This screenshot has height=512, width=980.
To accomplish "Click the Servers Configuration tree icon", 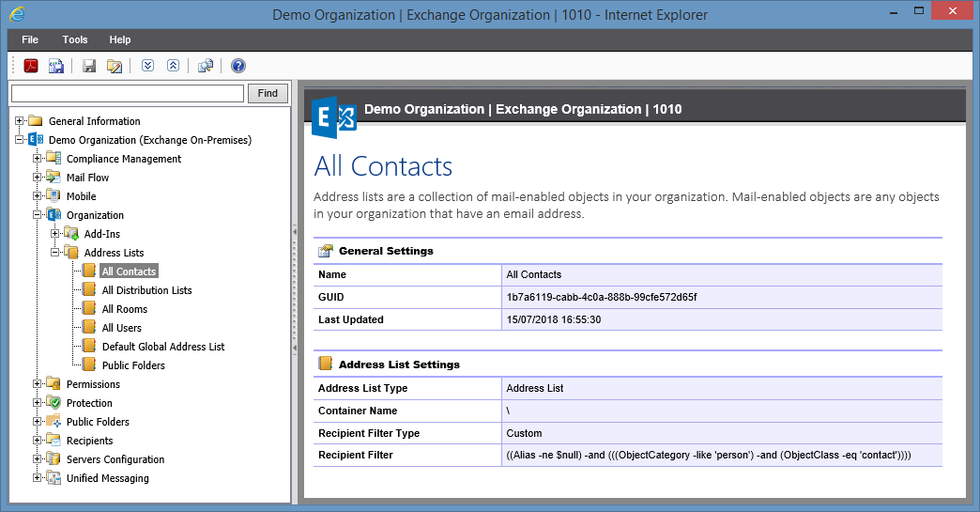I will pyautogui.click(x=54, y=458).
